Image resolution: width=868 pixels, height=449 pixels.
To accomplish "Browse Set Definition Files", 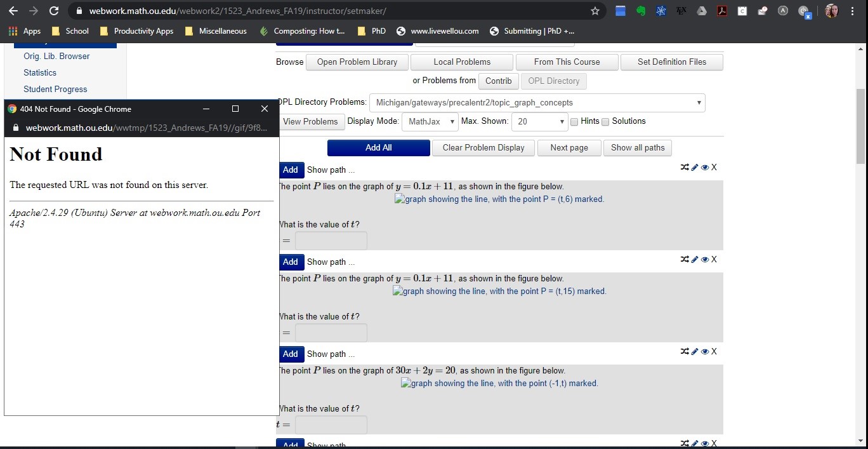I will (671, 62).
